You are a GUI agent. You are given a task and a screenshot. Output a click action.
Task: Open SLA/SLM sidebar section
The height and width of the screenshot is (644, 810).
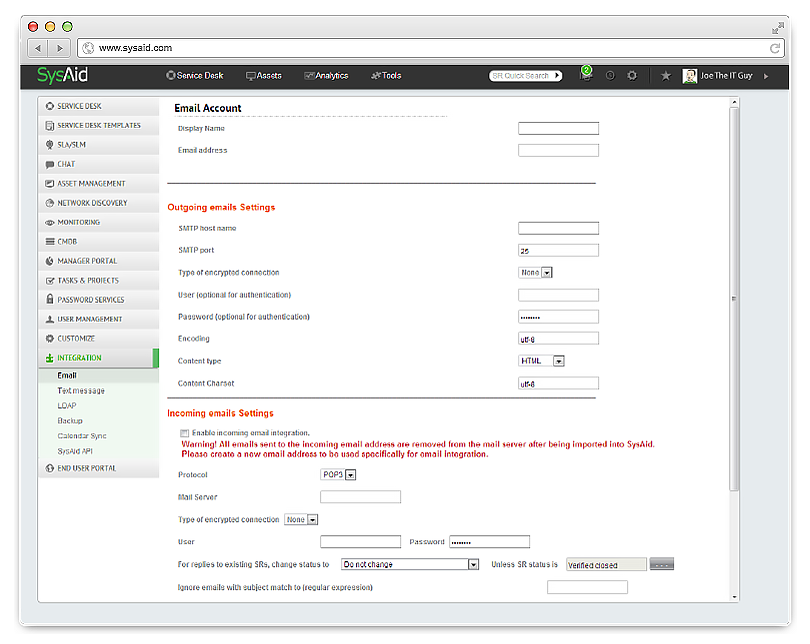tap(99, 145)
